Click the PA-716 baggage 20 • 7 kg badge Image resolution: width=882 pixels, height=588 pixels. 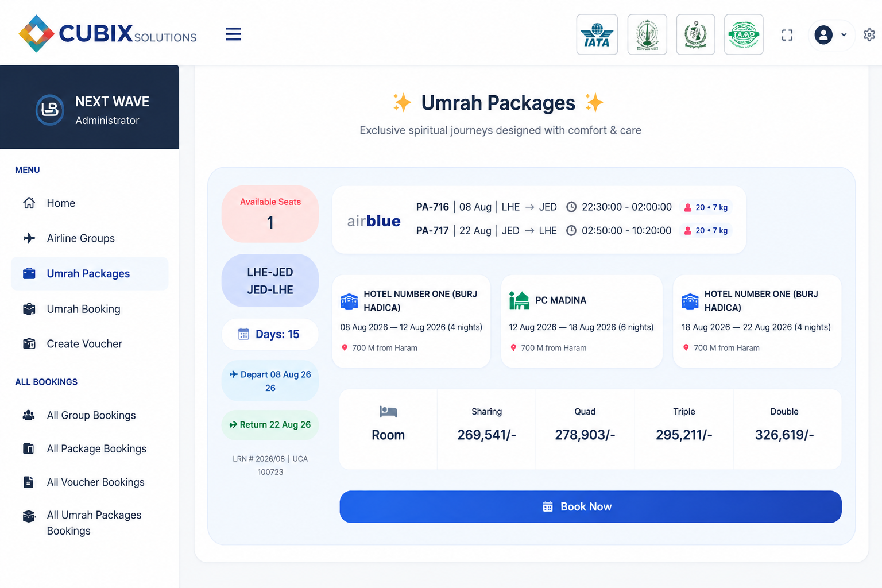tap(706, 207)
